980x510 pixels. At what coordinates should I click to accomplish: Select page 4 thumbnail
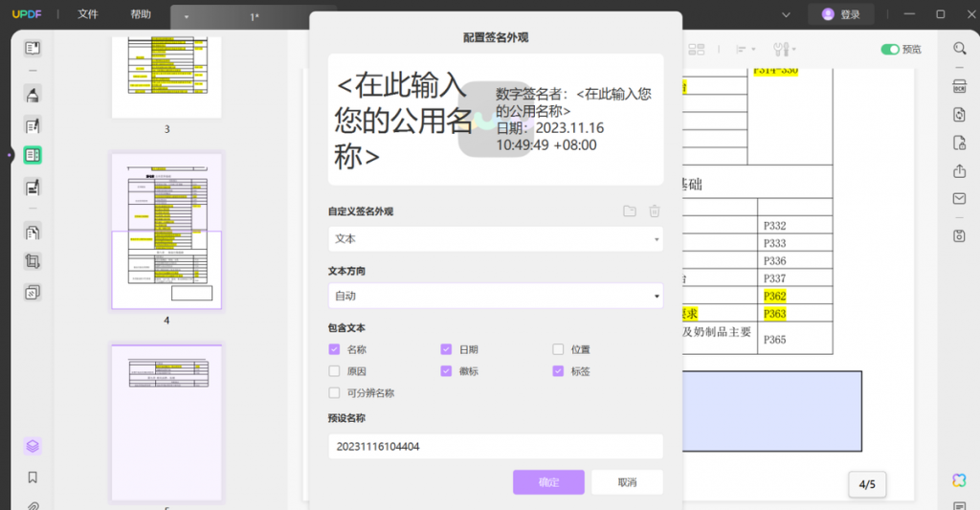tap(167, 232)
